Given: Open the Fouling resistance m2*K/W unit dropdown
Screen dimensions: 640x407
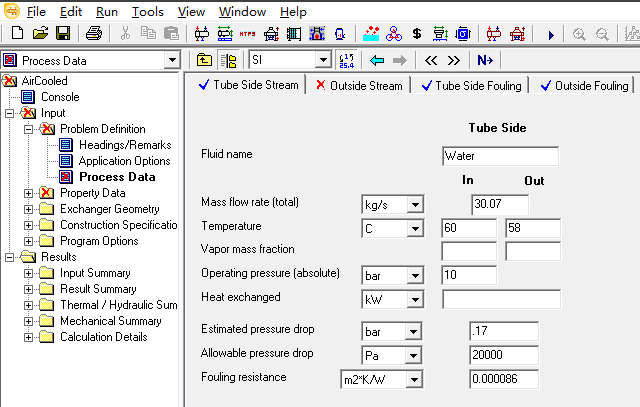Looking at the screenshot, I should (x=414, y=380).
